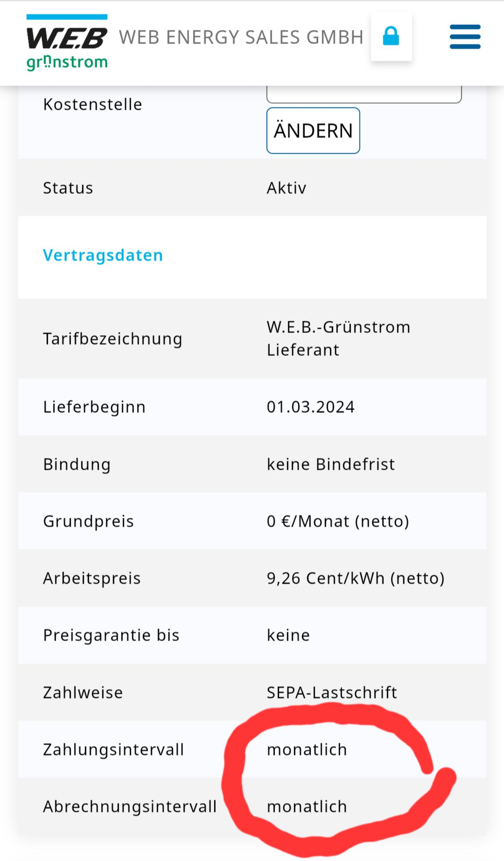Click the Arbeitspreis 9,26 Cent/kWh value

[x=355, y=578]
